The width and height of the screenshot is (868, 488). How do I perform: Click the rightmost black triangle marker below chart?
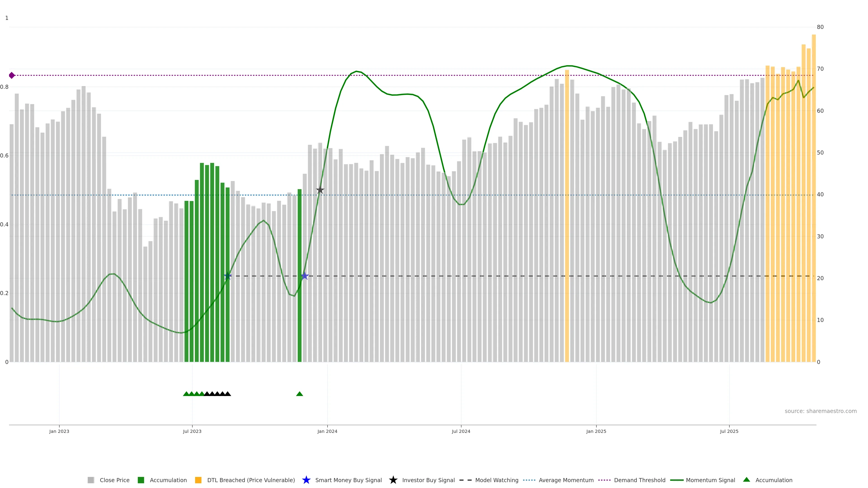point(228,394)
